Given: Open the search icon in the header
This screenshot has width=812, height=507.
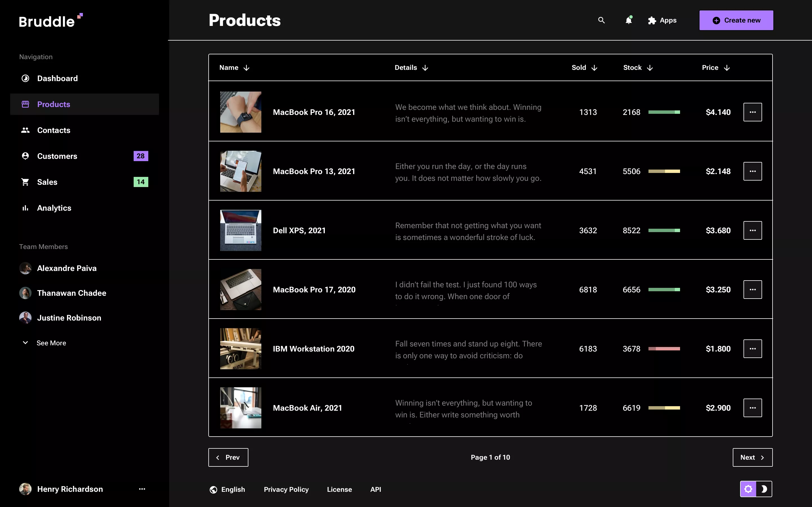Looking at the screenshot, I should click(601, 20).
